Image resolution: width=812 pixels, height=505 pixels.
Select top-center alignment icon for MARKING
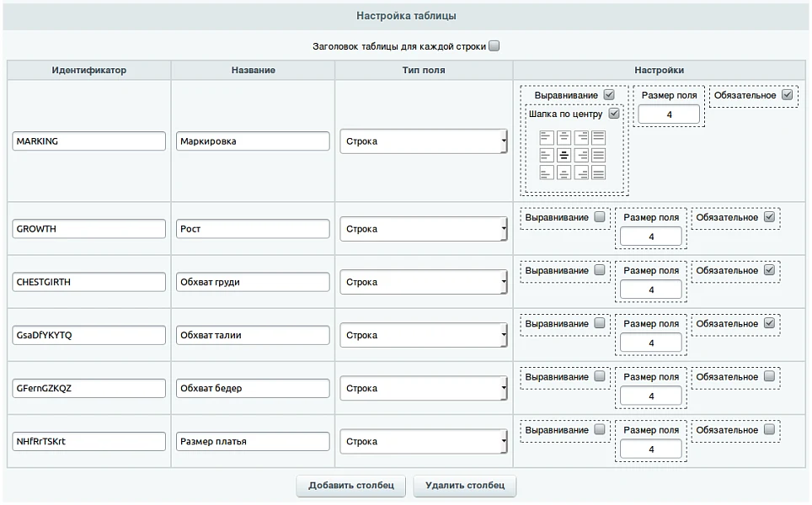coord(564,138)
